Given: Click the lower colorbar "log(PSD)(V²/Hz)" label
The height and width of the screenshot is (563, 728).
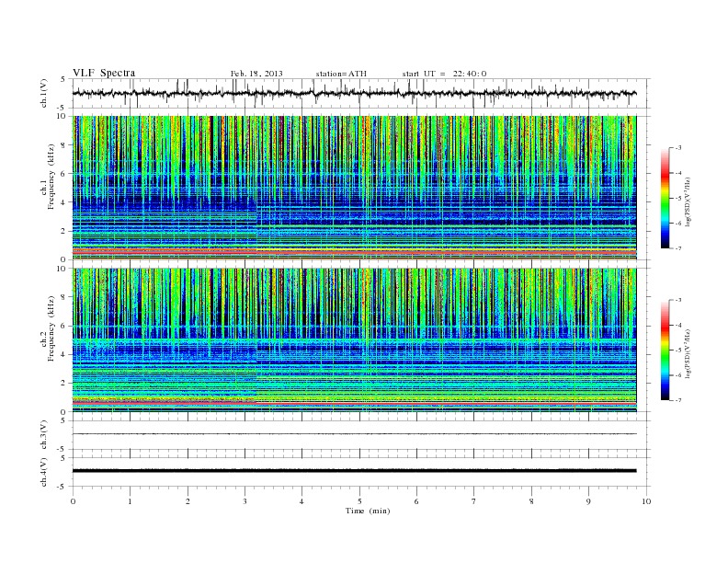Looking at the screenshot, I should click(x=688, y=353).
